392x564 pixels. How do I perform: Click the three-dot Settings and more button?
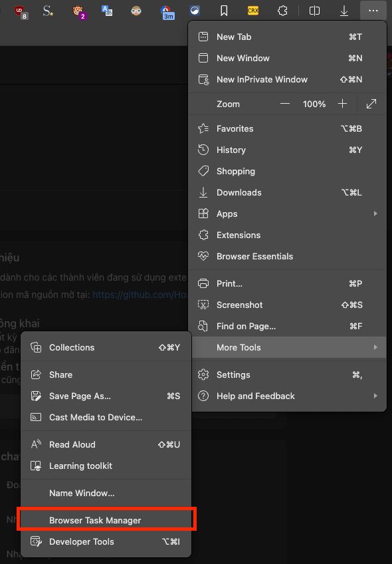pyautogui.click(x=373, y=11)
